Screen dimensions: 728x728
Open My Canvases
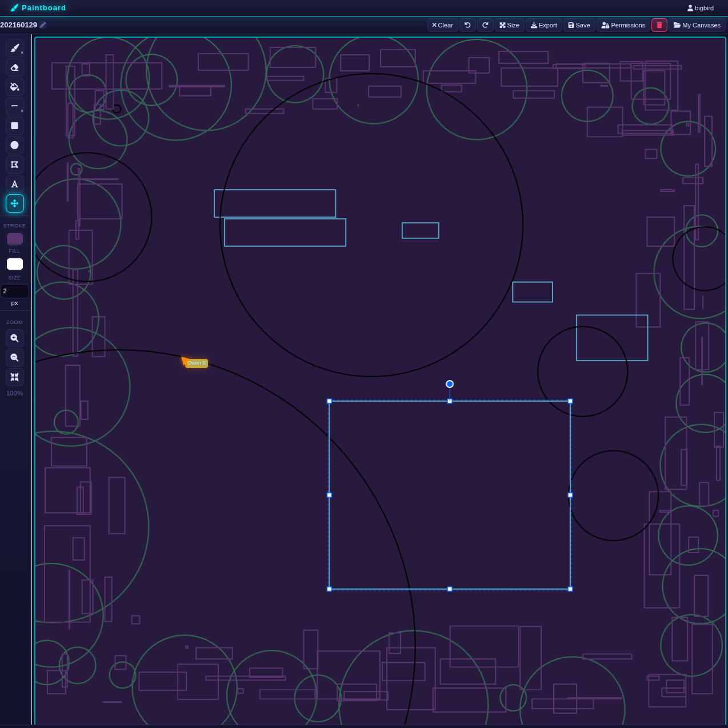[697, 25]
